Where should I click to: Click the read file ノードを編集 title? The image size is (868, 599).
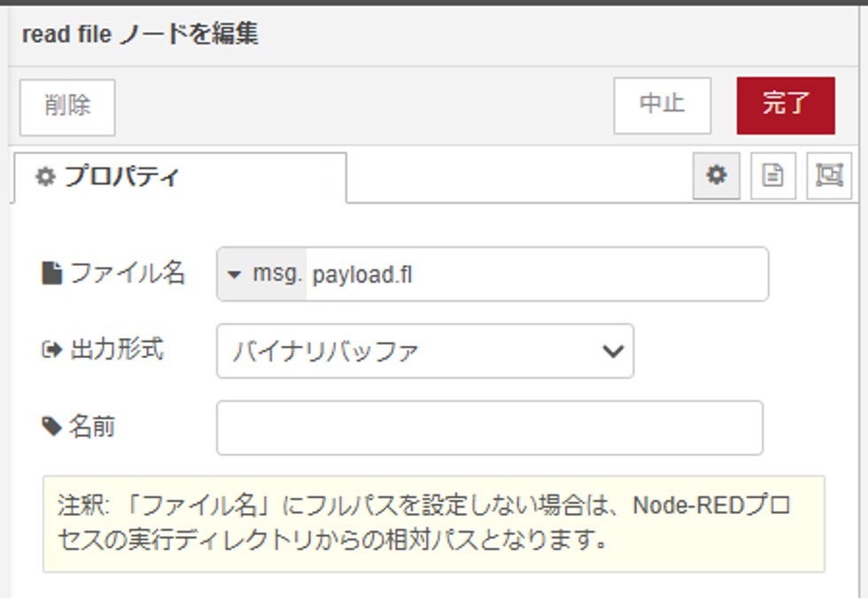click(x=140, y=35)
